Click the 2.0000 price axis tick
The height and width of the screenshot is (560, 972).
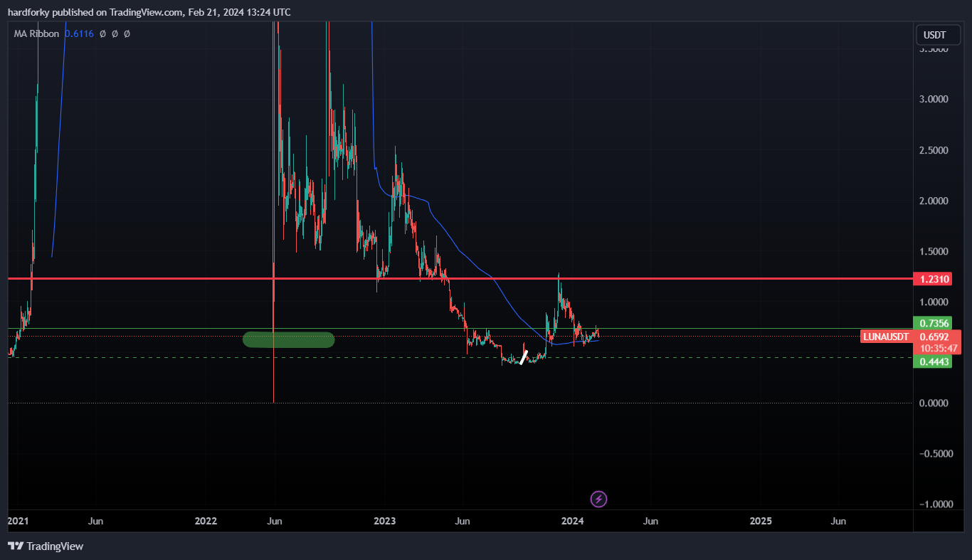pos(934,201)
